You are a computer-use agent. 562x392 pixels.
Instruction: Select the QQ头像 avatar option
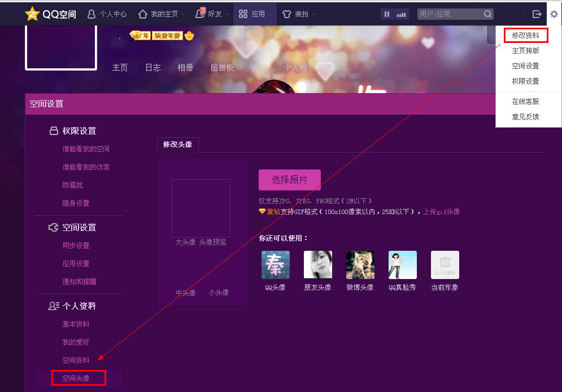(275, 264)
